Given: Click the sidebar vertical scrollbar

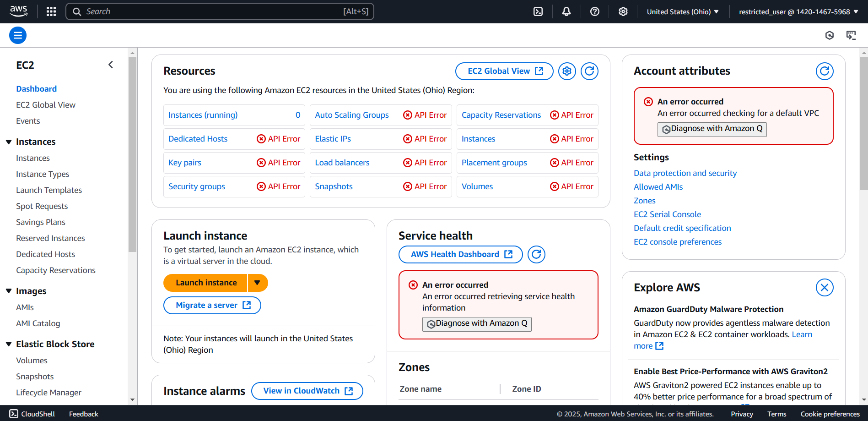Looking at the screenshot, I should pyautogui.click(x=133, y=153).
